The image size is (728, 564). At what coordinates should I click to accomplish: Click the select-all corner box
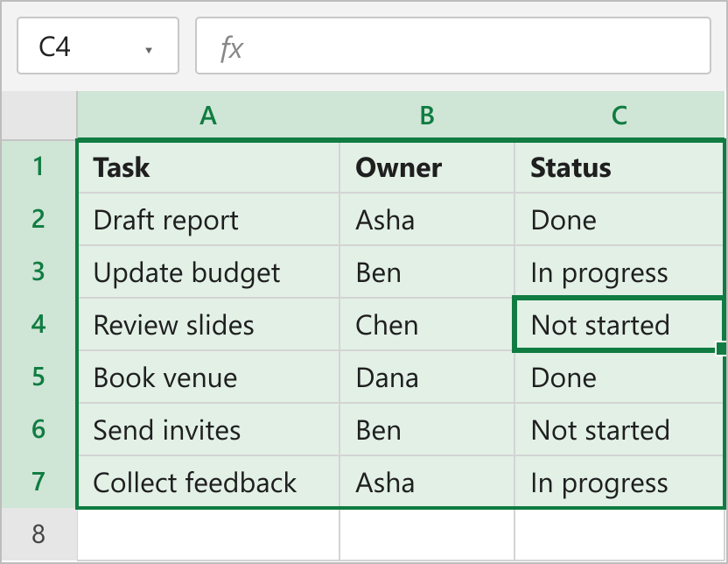39,116
